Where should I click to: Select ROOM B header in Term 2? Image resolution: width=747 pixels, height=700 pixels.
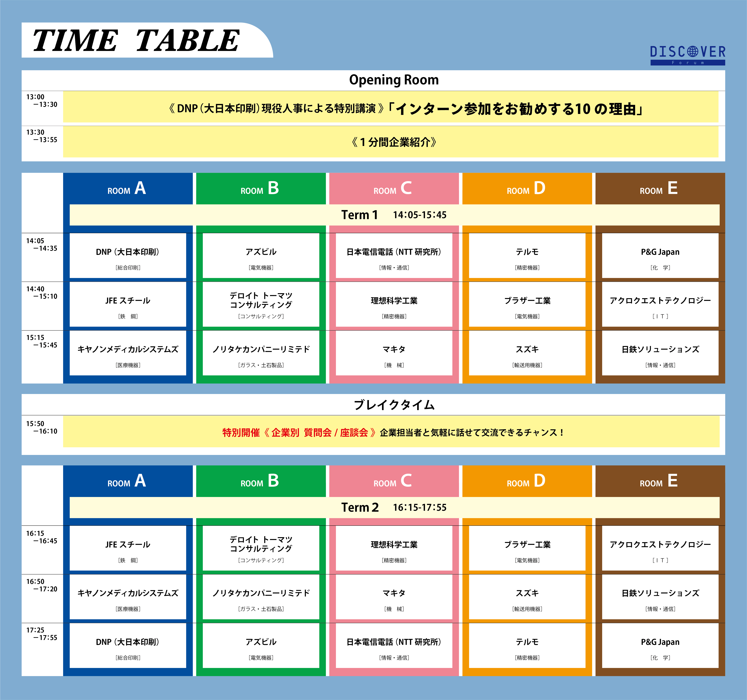[x=261, y=481]
